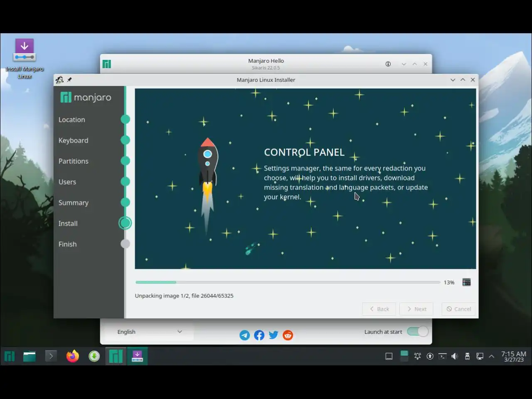Click the CONTROL PANEL slideshow heading

pos(304,152)
